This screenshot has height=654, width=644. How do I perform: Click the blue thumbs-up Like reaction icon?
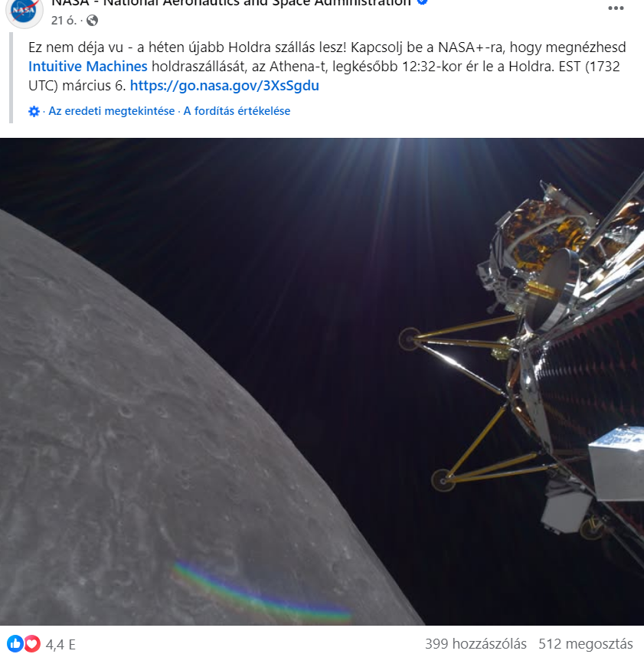coord(15,643)
